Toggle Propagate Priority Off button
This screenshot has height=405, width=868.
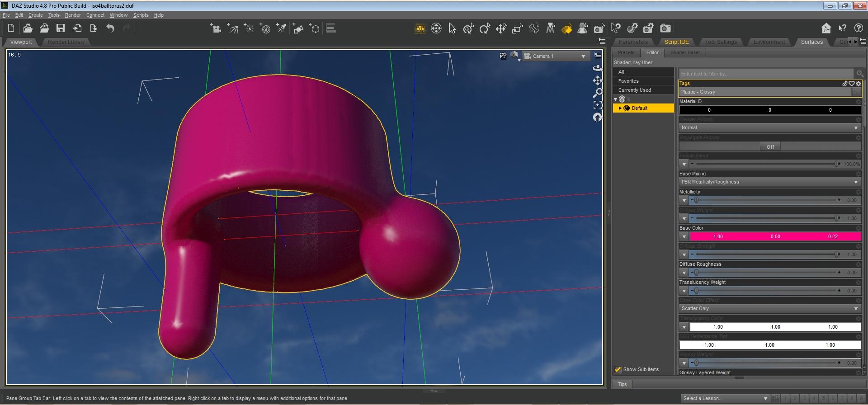tap(770, 147)
